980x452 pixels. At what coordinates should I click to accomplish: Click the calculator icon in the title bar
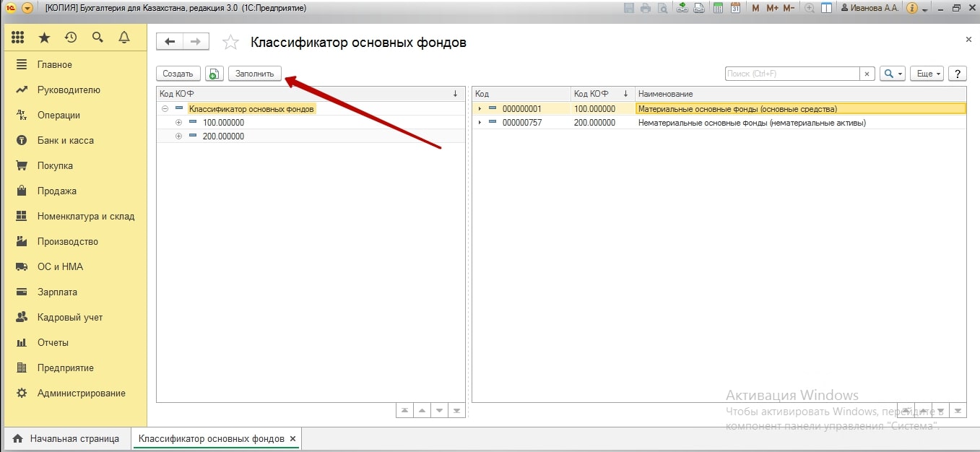[x=718, y=9]
